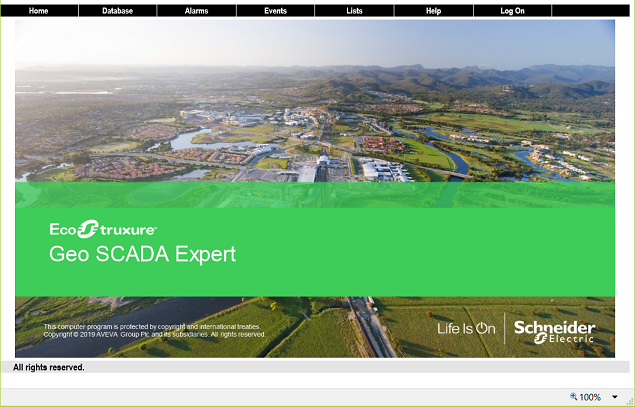Go to the Alarms page
Viewport: 635px width, 407px height.
click(196, 11)
